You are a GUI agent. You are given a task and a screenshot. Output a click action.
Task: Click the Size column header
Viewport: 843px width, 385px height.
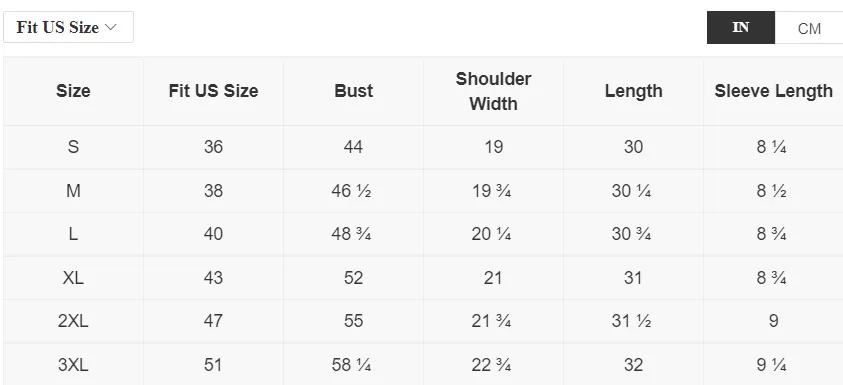click(x=73, y=91)
